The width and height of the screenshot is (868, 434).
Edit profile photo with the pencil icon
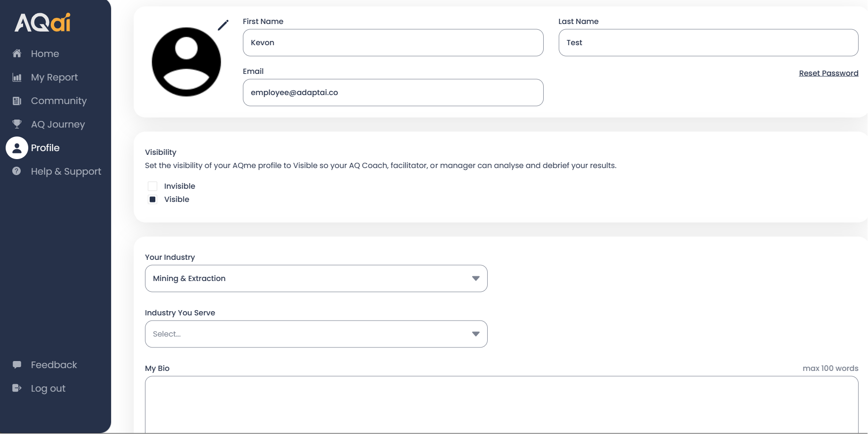click(223, 25)
